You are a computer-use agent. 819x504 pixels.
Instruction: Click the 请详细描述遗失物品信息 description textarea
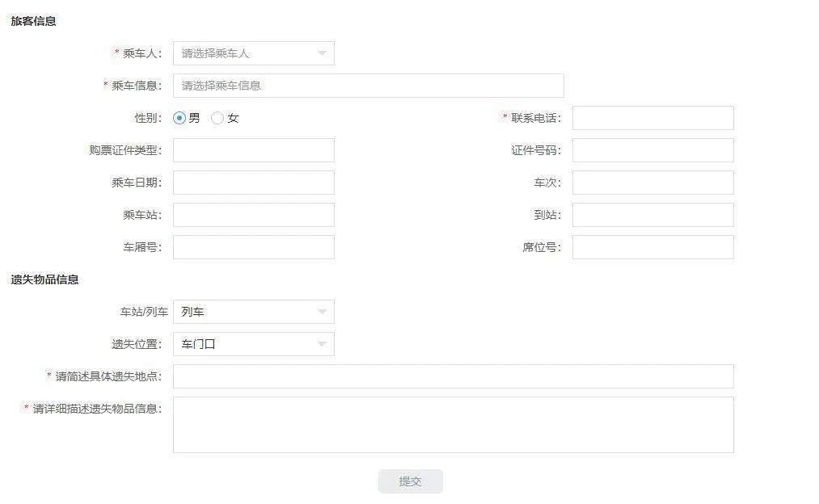point(453,424)
